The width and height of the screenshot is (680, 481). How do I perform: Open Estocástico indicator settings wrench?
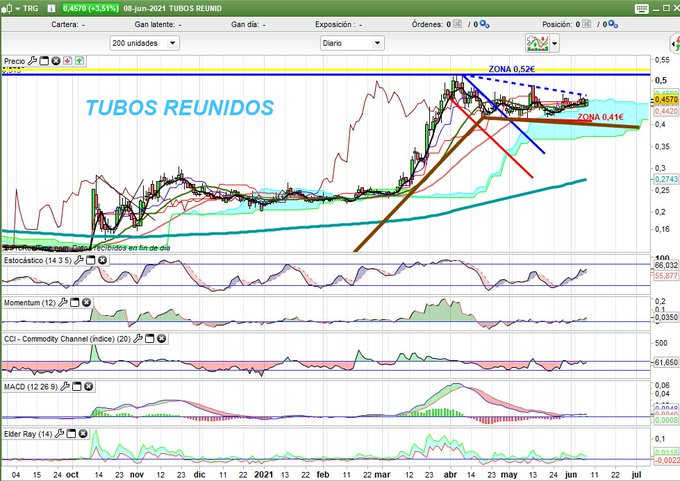tap(78, 260)
